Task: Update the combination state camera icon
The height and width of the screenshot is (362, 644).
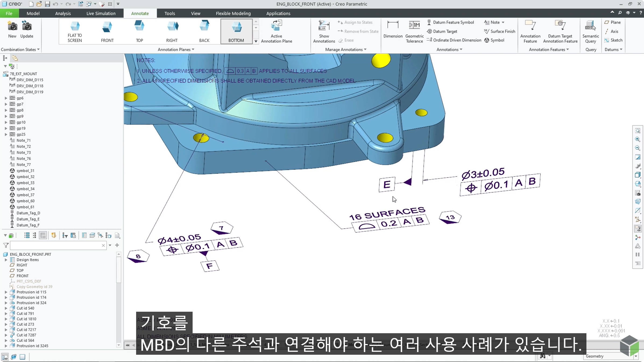Action: pyautogui.click(x=27, y=30)
